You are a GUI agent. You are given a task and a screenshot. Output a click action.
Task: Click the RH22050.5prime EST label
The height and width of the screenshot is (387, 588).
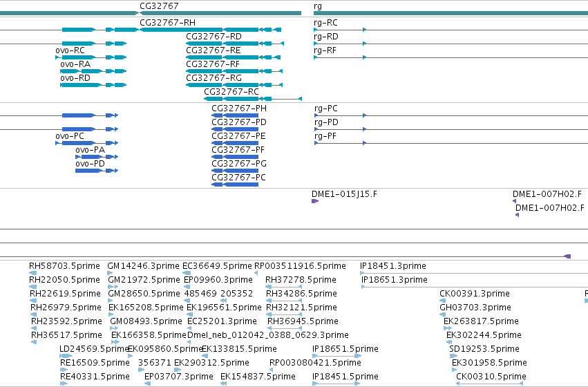(64, 280)
